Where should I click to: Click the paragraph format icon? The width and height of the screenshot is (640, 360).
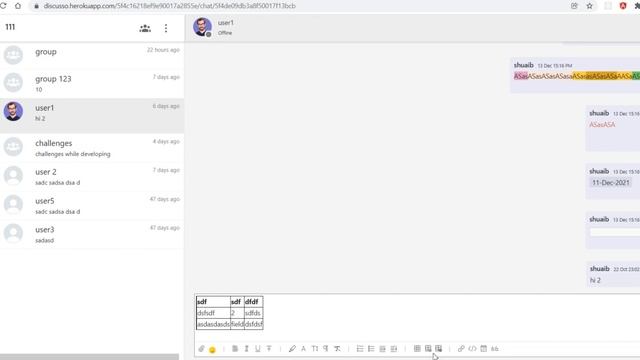[x=326, y=349]
